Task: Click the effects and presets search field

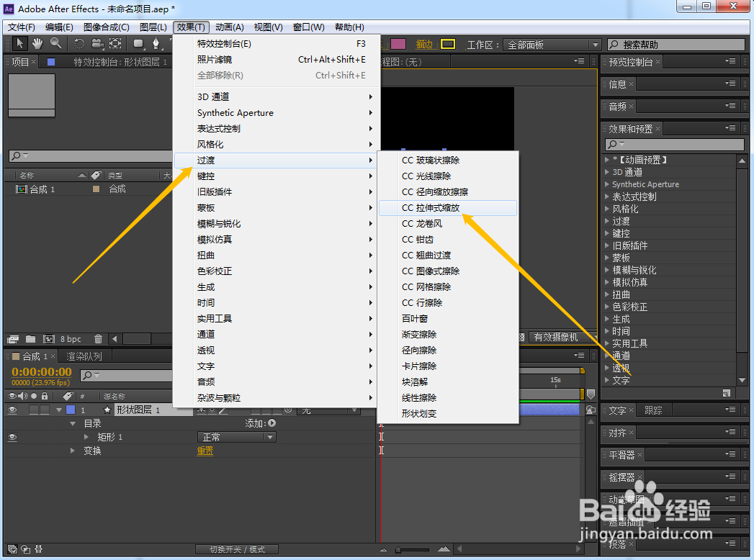Action: 675,144
